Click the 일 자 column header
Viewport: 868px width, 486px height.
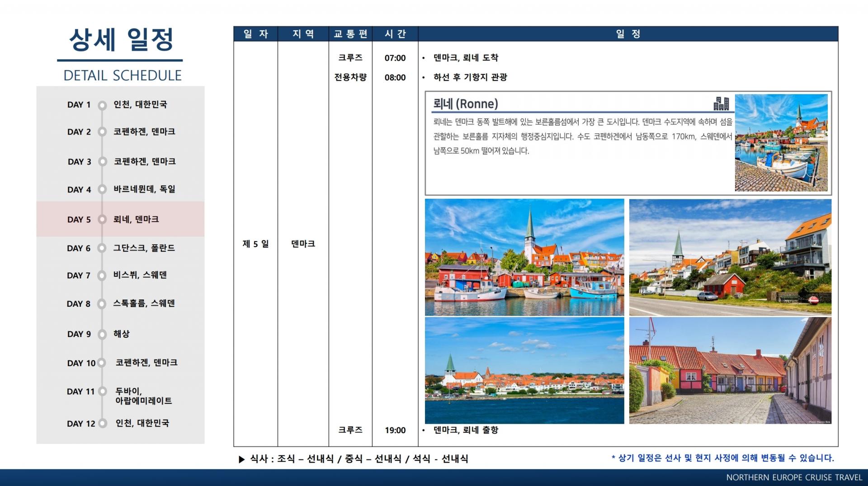click(x=255, y=34)
